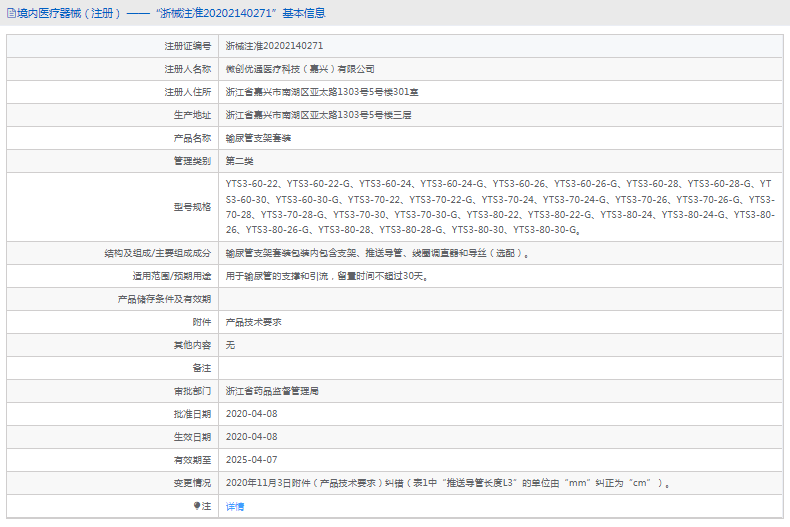Screen dimensions: 790x527
Task: Click the 型号规格 label
Action: pyautogui.click(x=192, y=207)
